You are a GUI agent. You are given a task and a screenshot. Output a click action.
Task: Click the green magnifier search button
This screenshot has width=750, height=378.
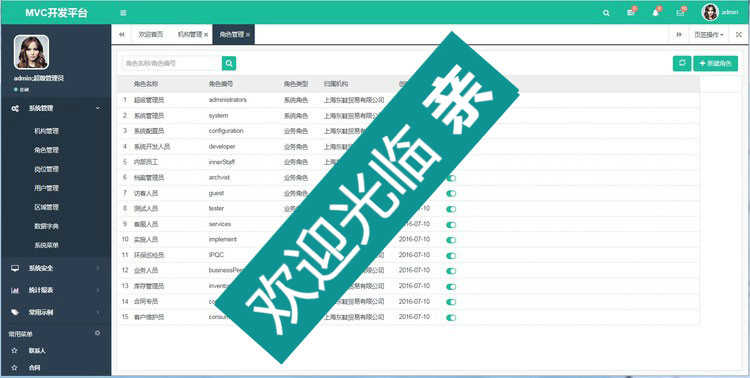click(x=229, y=63)
